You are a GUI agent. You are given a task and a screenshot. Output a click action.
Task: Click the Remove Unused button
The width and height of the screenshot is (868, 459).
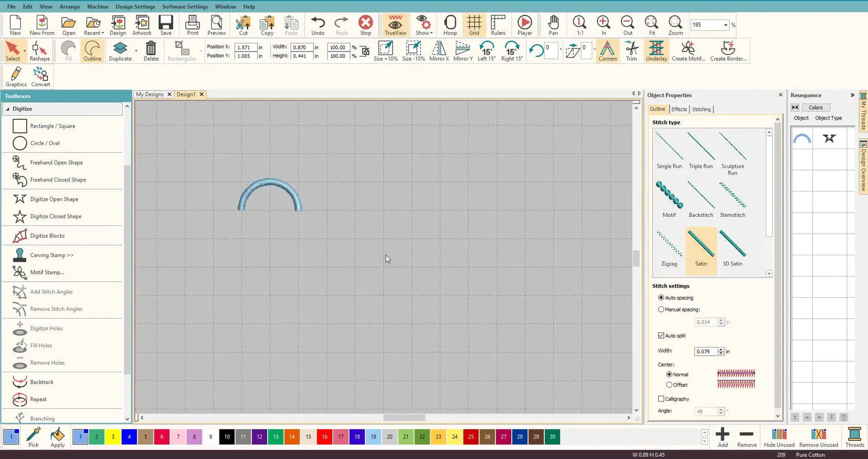(x=818, y=437)
